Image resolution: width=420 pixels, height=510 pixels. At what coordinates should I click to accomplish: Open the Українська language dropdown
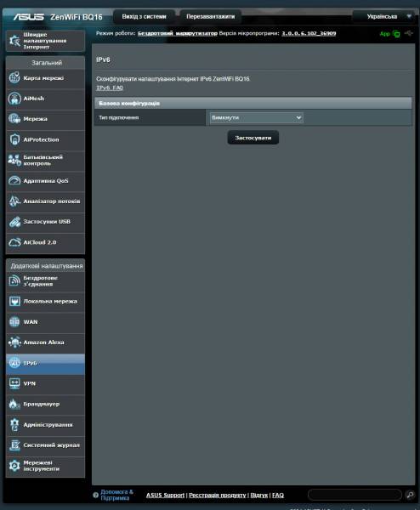click(385, 16)
